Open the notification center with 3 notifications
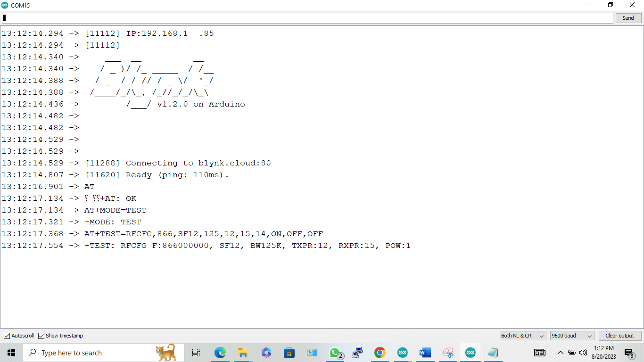 (x=629, y=353)
